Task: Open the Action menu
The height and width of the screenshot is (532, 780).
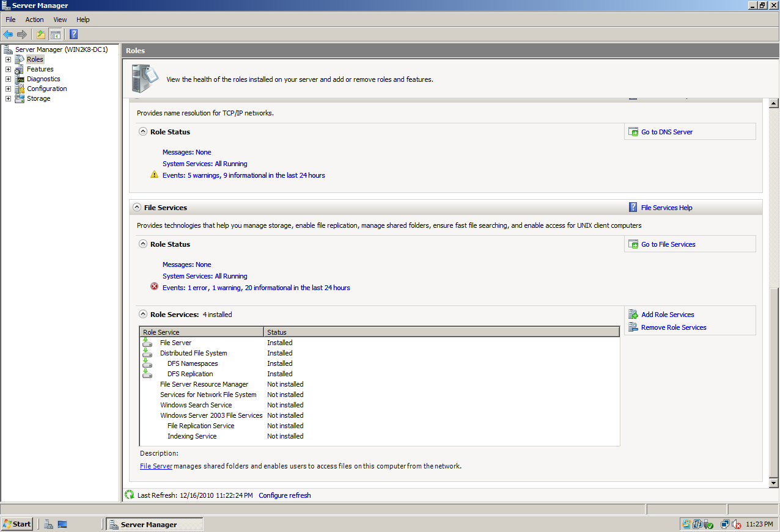Action: pos(34,19)
